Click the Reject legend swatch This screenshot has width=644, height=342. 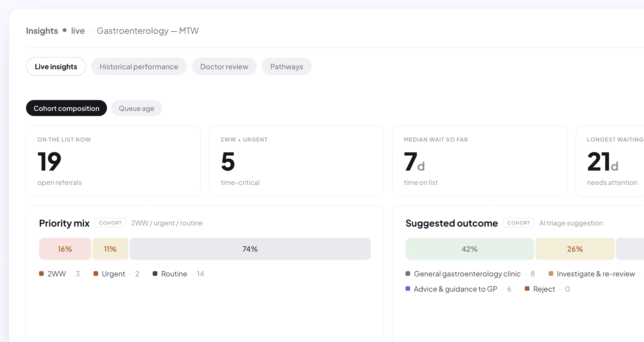coord(527,289)
